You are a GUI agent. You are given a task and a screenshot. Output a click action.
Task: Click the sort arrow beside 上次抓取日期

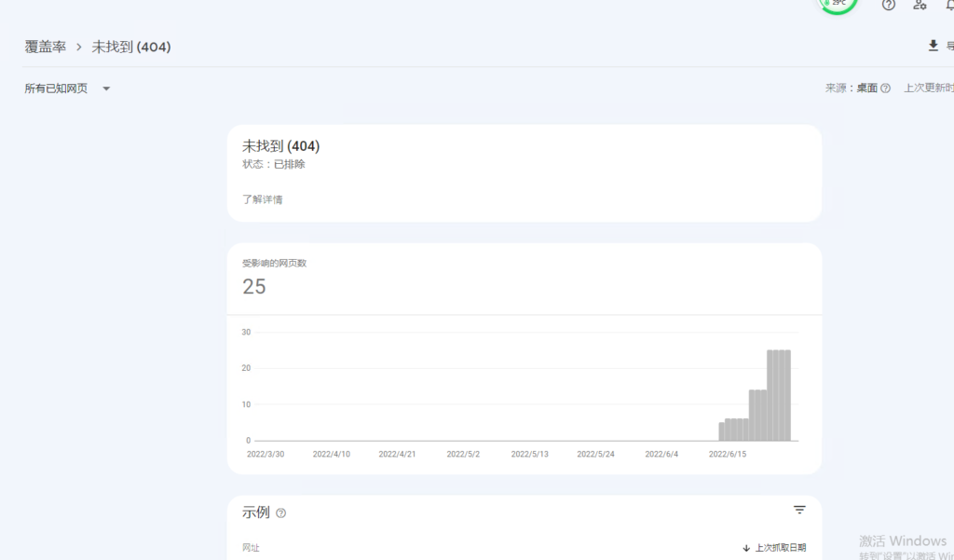[x=746, y=548]
